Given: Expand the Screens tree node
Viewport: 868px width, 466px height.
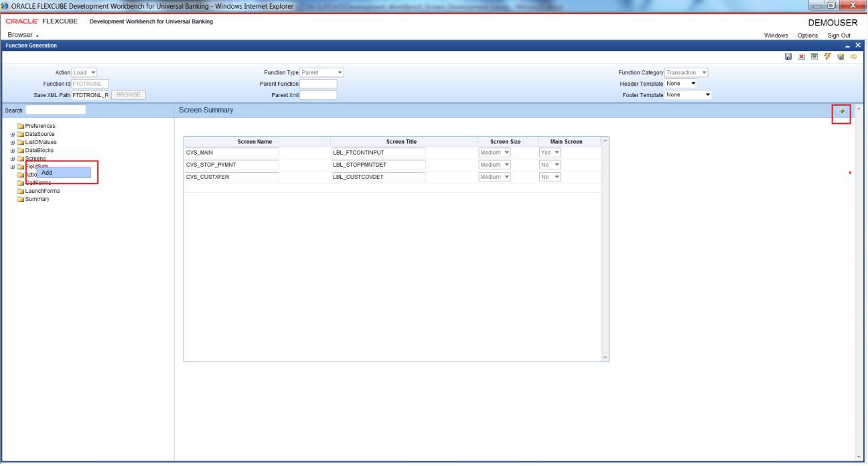Looking at the screenshot, I should coord(13,158).
